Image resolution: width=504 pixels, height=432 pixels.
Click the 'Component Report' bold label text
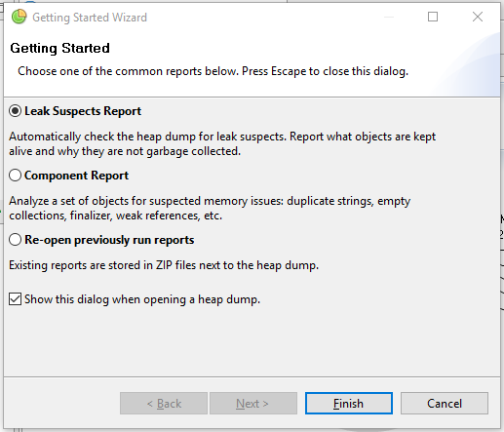(77, 176)
